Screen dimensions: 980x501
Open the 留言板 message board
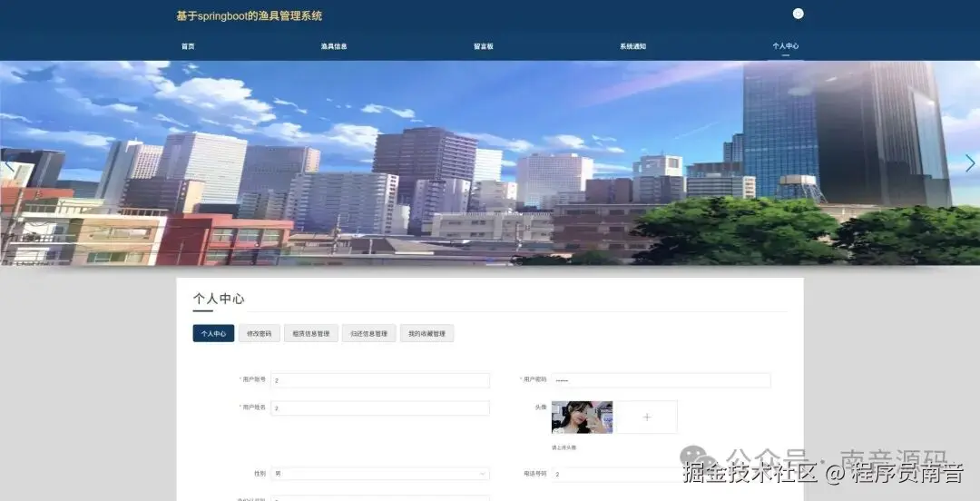coord(483,46)
